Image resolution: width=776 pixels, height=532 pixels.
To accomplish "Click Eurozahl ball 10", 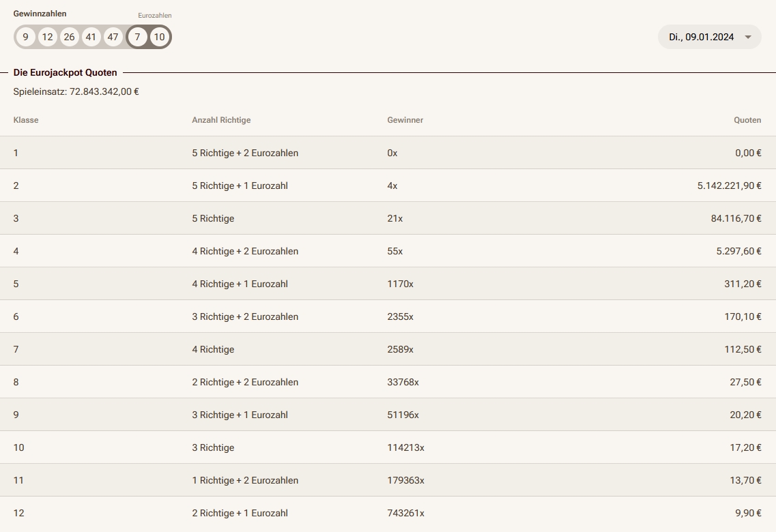I will click(159, 37).
